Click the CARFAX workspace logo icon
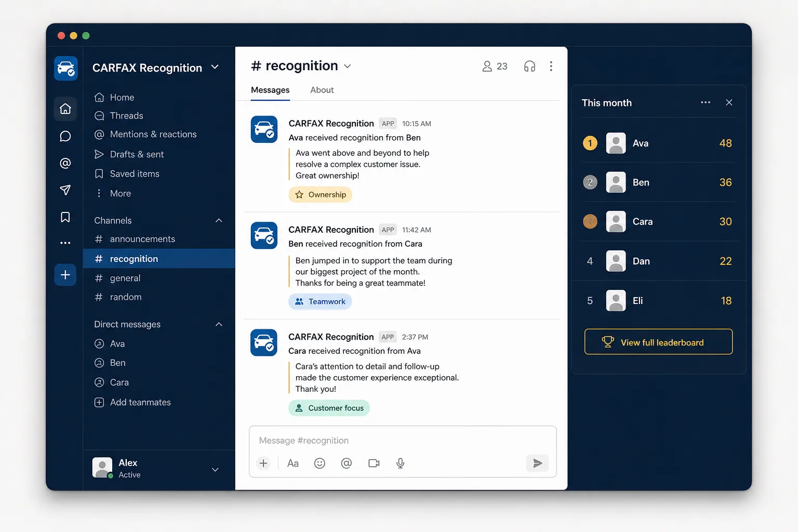 click(66, 69)
